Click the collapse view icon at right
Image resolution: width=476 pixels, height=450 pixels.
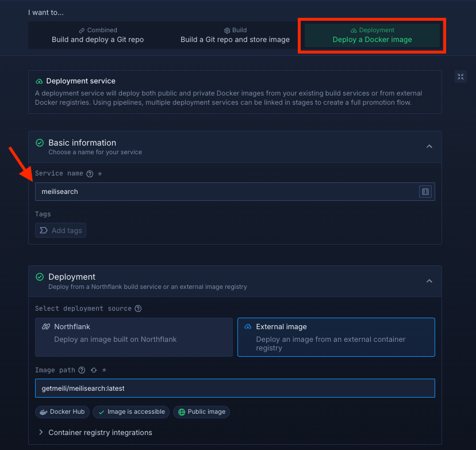pos(460,77)
